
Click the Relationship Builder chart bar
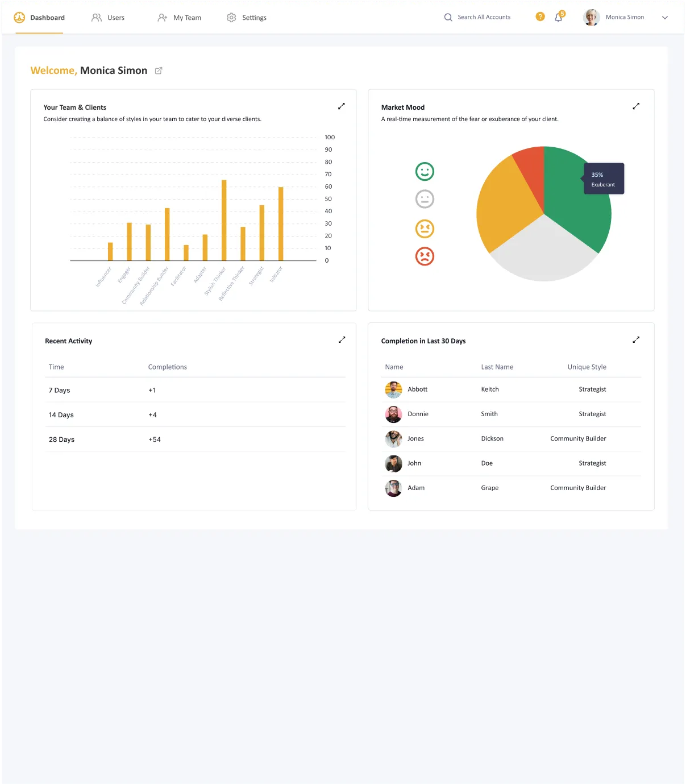[167, 234]
